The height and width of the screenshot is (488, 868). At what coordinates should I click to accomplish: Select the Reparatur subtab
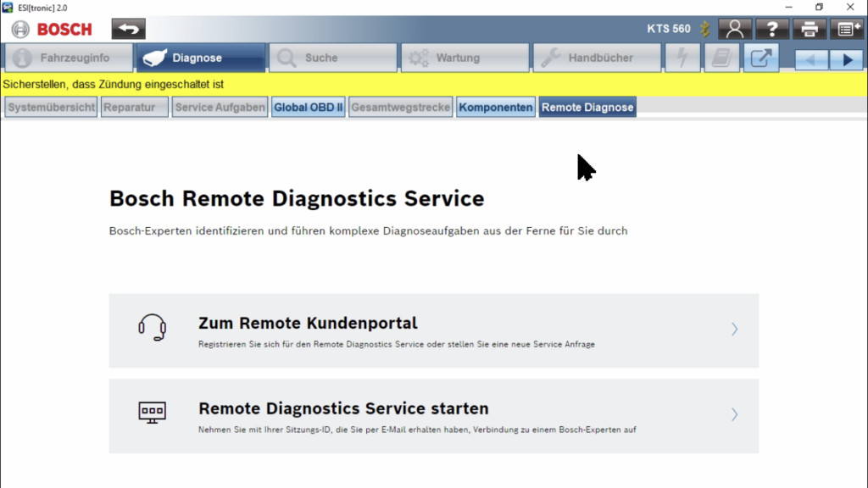tap(135, 108)
